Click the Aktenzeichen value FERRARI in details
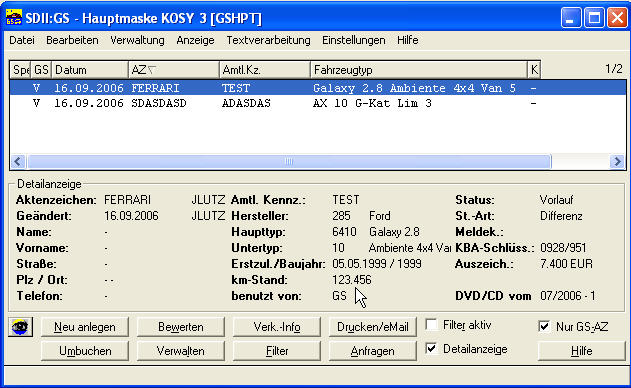Image resolution: width=631 pixels, height=388 pixels. pyautogui.click(x=127, y=200)
